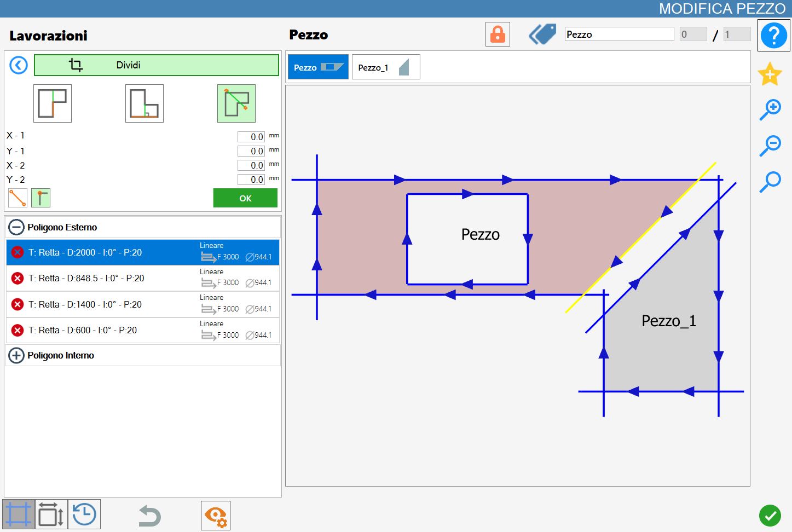
Task: Collapse the Poligono Esterno section
Action: (x=16, y=227)
